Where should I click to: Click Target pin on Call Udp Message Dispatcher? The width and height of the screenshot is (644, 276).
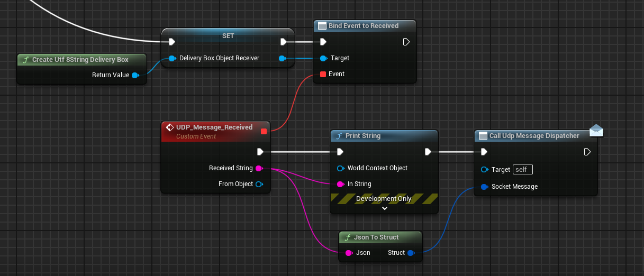click(x=484, y=170)
